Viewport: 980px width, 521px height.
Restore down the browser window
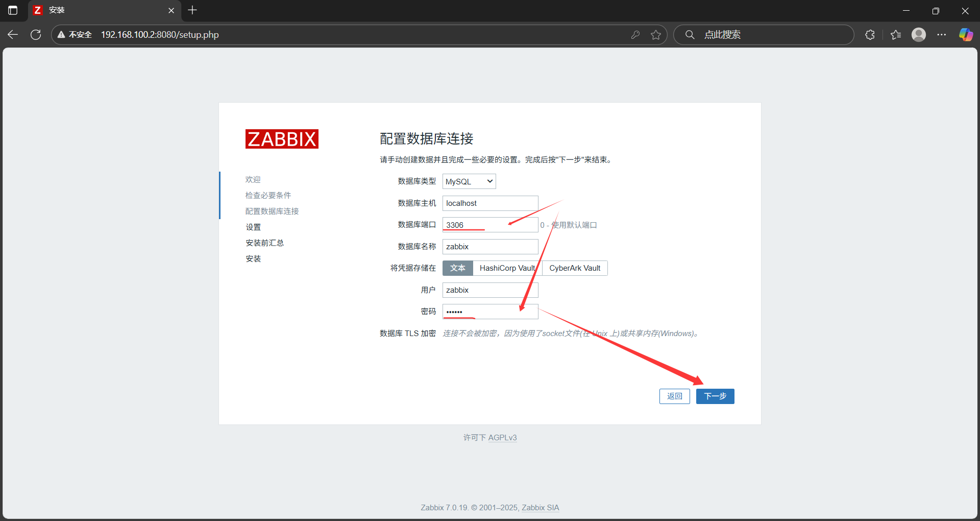coord(936,10)
